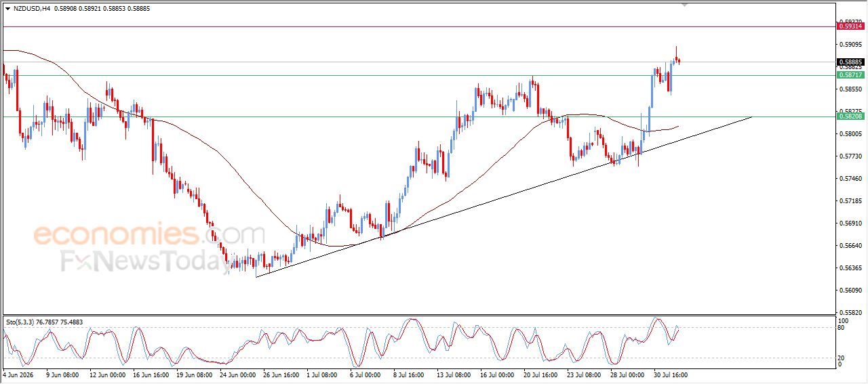Screen dimensions: 868x384
Task: Open the chart menu arrow beside NZDUSD,H4
Action: pos(7,9)
